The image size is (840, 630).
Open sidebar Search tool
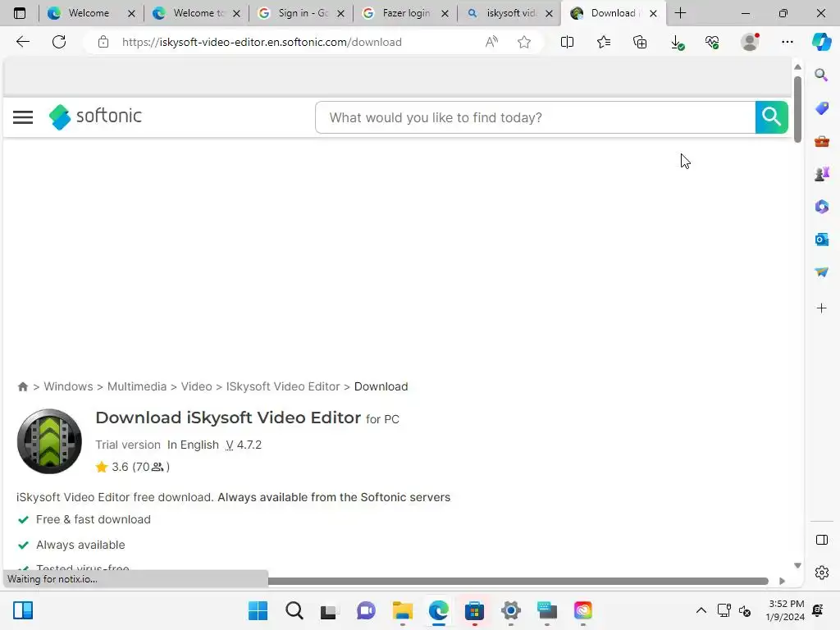click(x=821, y=75)
